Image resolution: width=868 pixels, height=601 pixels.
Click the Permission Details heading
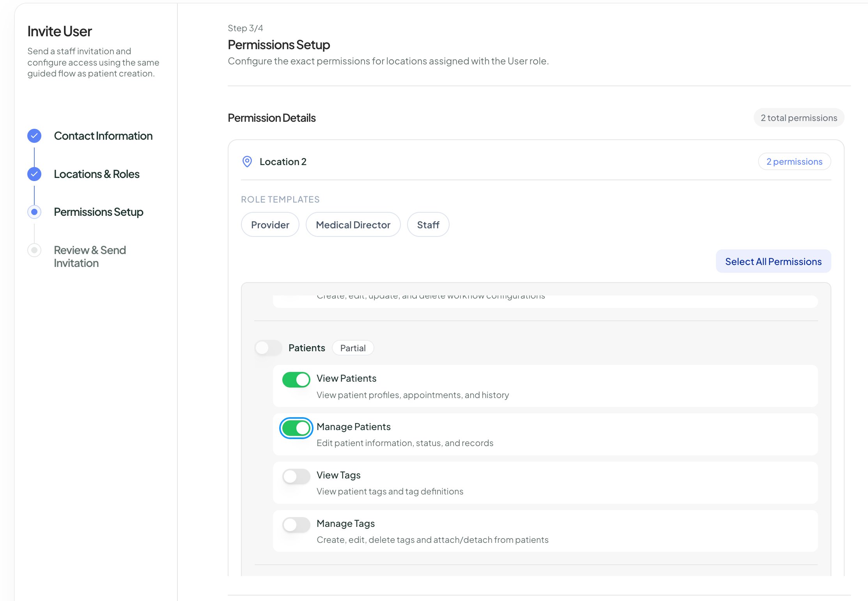click(x=271, y=118)
